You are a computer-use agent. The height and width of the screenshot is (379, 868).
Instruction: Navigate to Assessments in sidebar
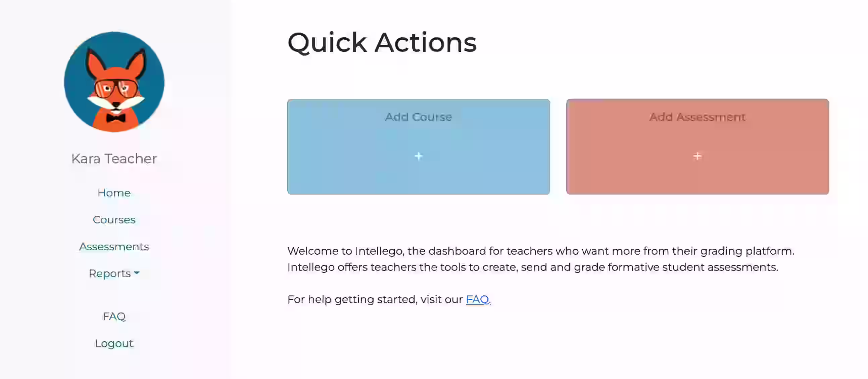pos(114,247)
